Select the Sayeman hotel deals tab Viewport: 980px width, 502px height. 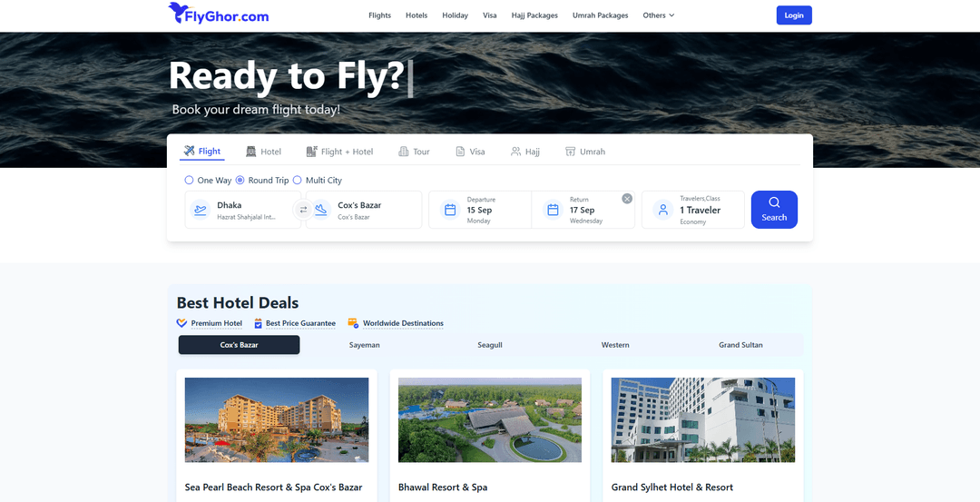[x=365, y=345]
